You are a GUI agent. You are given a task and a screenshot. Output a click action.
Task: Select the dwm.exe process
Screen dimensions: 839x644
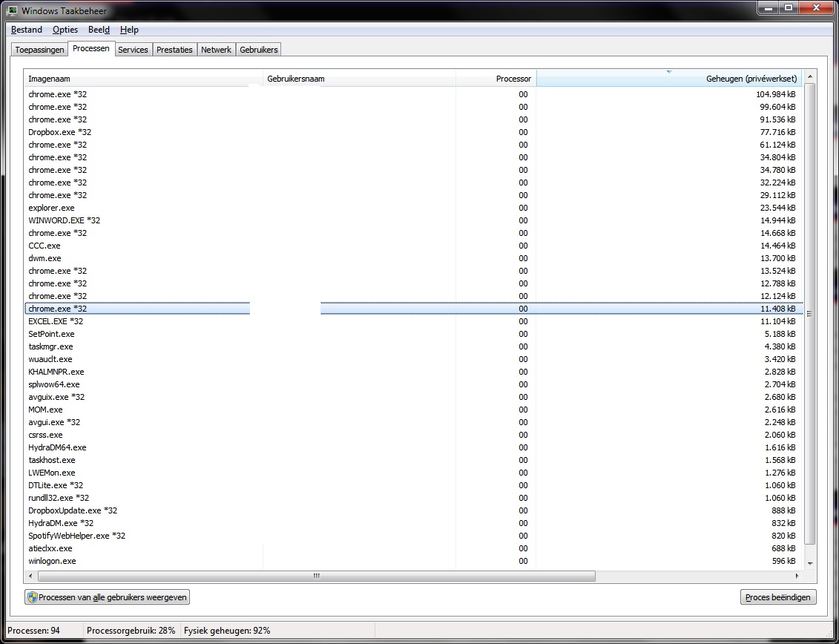pos(413,258)
